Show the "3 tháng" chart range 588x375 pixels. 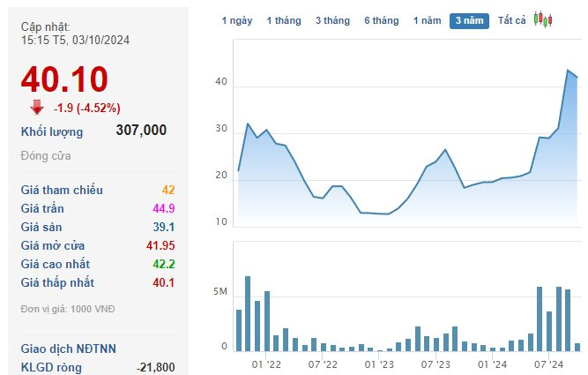tap(332, 20)
